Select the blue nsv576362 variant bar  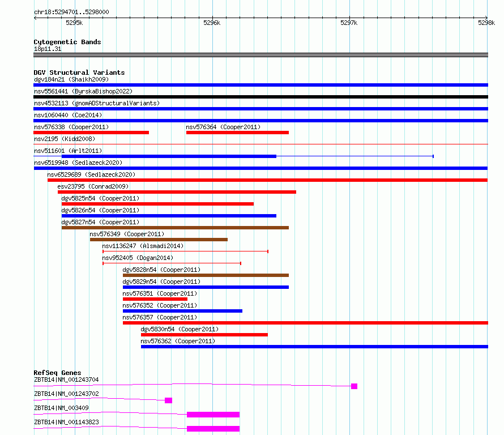315,347
